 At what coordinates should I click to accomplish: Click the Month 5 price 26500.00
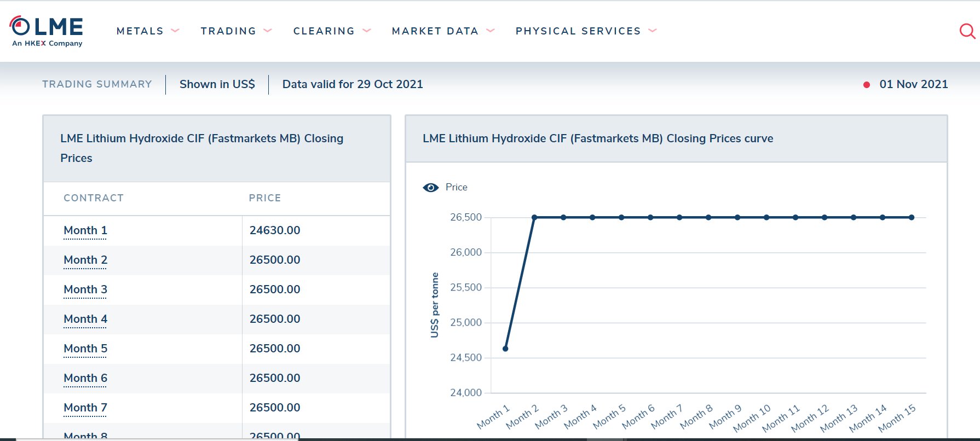click(x=275, y=349)
